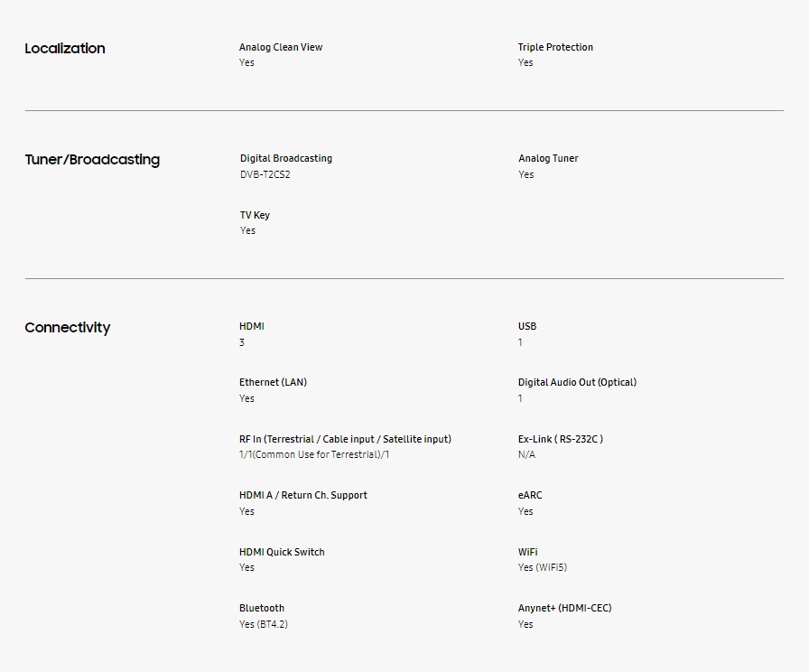Click the HDMI spec label
The image size is (809, 672).
point(252,326)
